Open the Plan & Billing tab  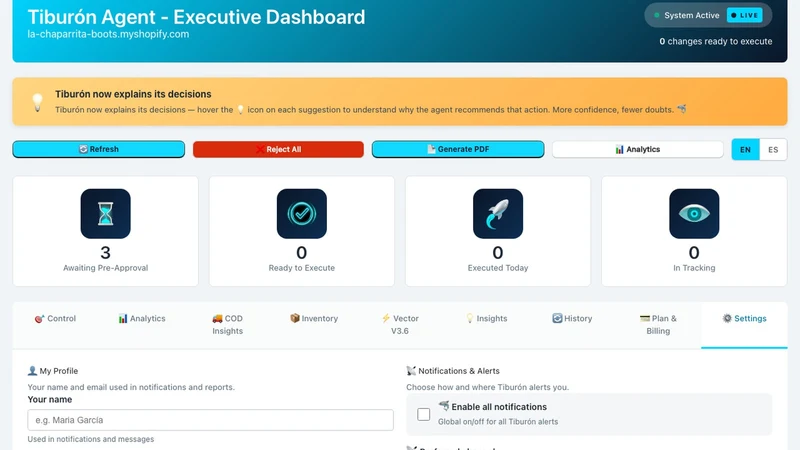click(658, 324)
